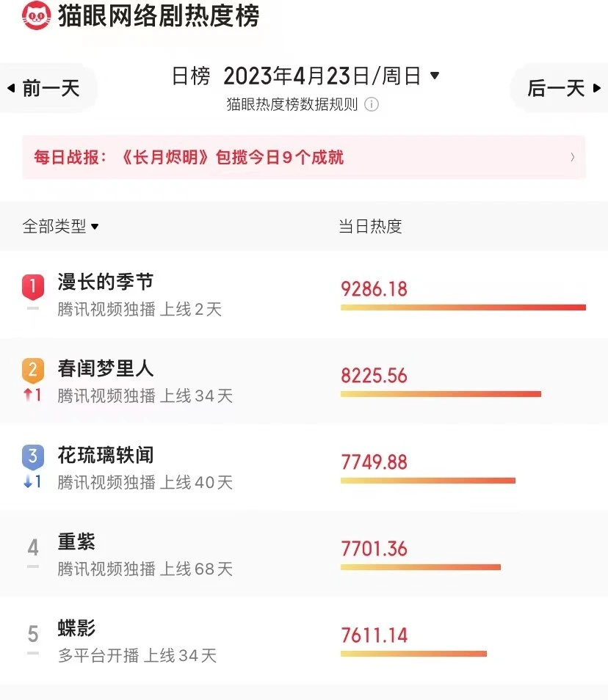The height and width of the screenshot is (700, 608).
Task: Click the red rank 1 badge
Action: point(33,287)
